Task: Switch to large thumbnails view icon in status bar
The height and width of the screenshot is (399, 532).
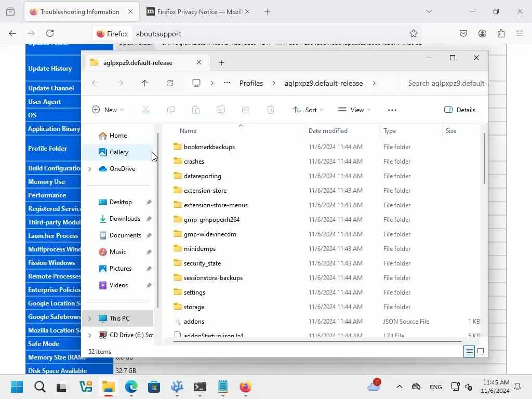Action: click(x=481, y=352)
